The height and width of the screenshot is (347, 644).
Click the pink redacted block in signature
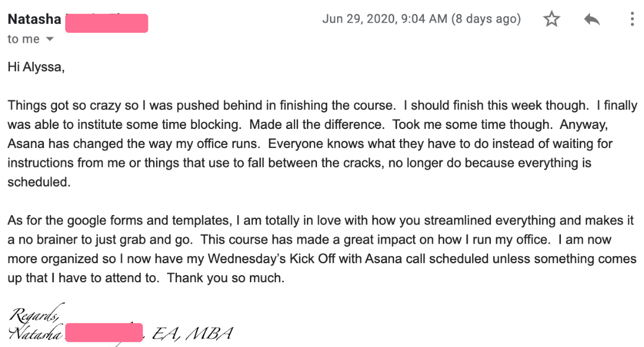(x=104, y=332)
